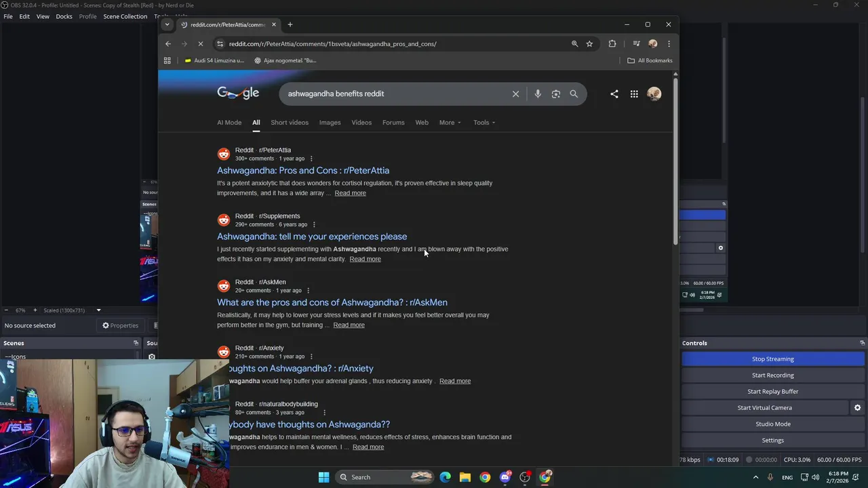The height and width of the screenshot is (488, 868).
Task: Open Chrome media controls icon
Action: pos(636,44)
